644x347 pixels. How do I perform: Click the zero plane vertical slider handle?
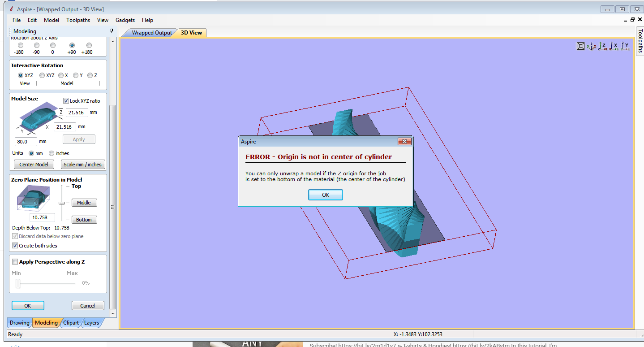click(x=62, y=203)
